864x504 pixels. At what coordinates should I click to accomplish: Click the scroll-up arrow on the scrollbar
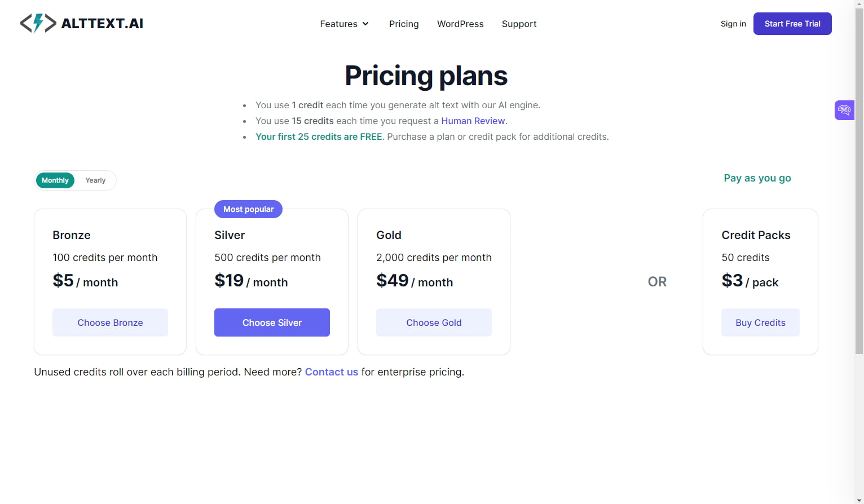coord(859,5)
